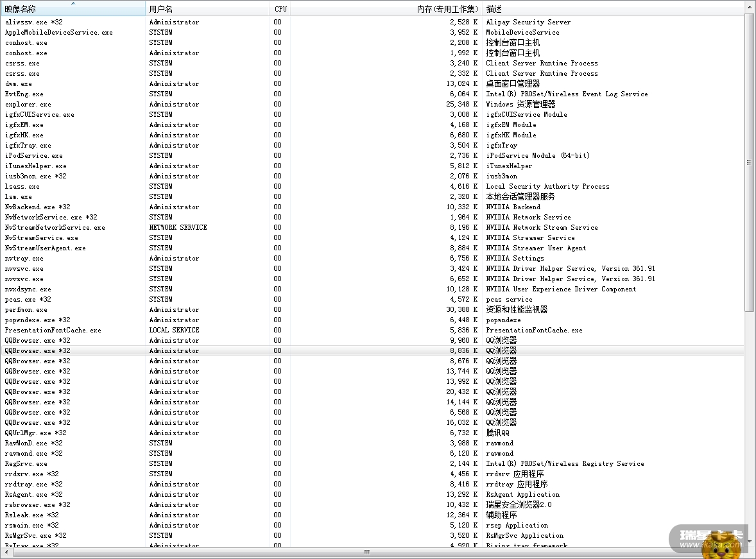The width and height of the screenshot is (756, 559).
Task: Select QQBrowser.exe row using 9,960 K
Action: click(372, 341)
